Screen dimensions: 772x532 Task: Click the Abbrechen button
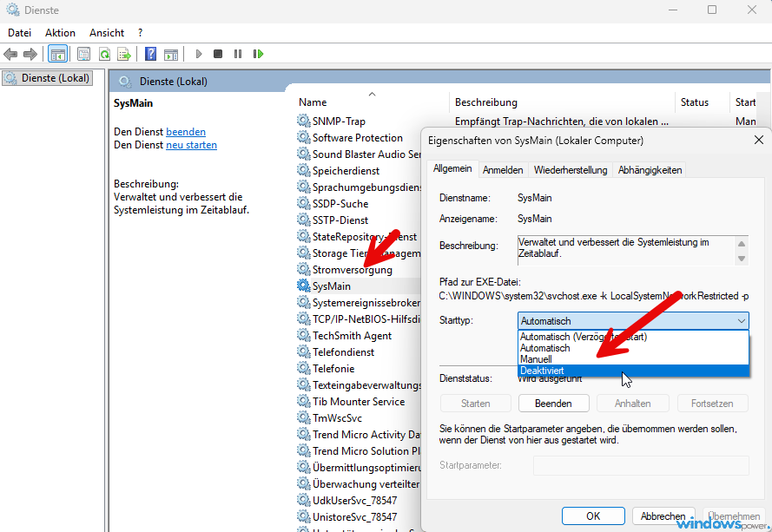tap(663, 516)
